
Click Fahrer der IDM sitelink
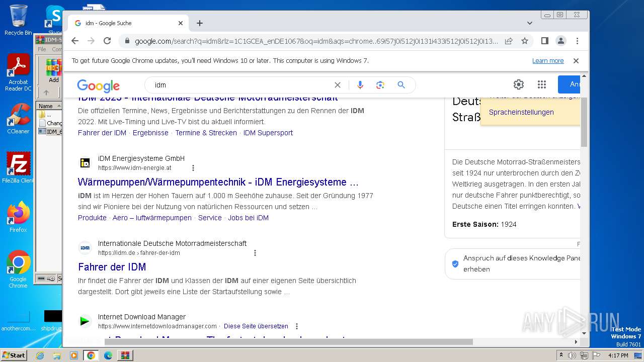point(102,133)
